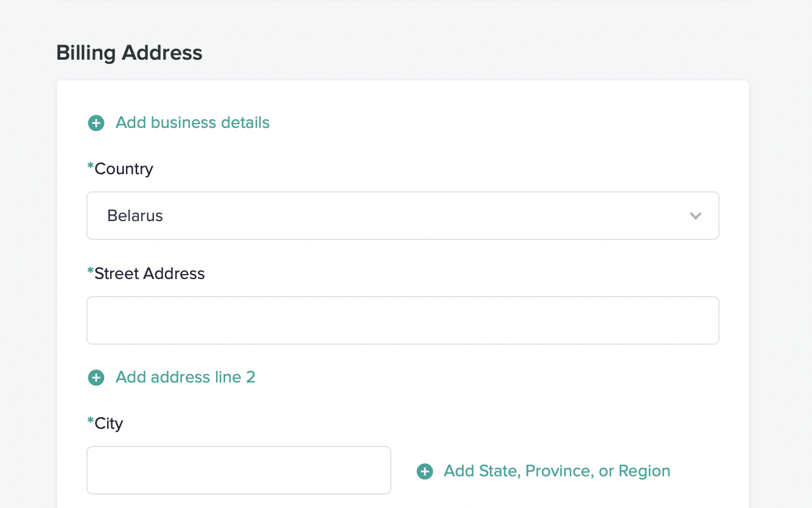Focus the Street Address input field

(402, 320)
